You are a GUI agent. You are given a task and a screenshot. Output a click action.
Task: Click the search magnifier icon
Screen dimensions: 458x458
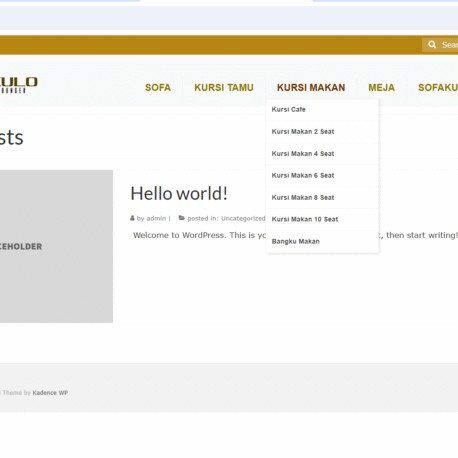(432, 45)
